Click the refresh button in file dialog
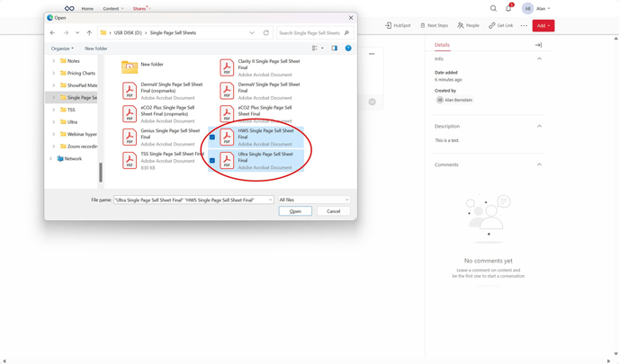This screenshot has height=364, width=619. [266, 33]
